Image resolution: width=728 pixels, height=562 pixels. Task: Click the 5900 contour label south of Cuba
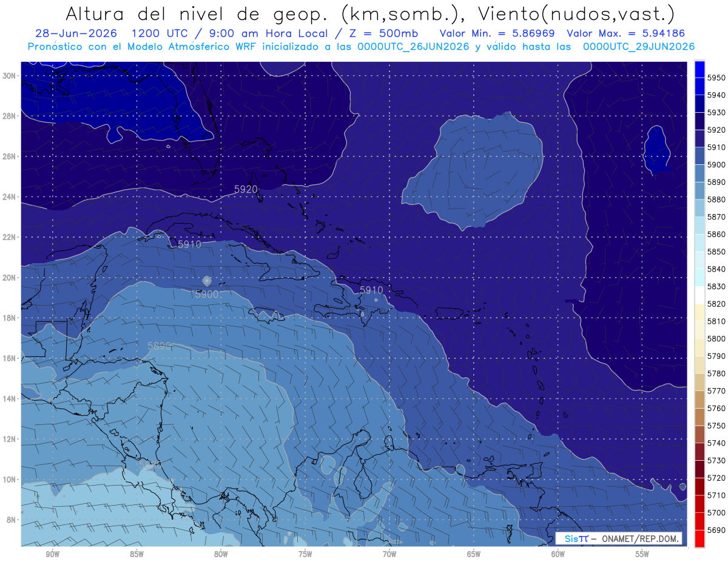click(207, 294)
